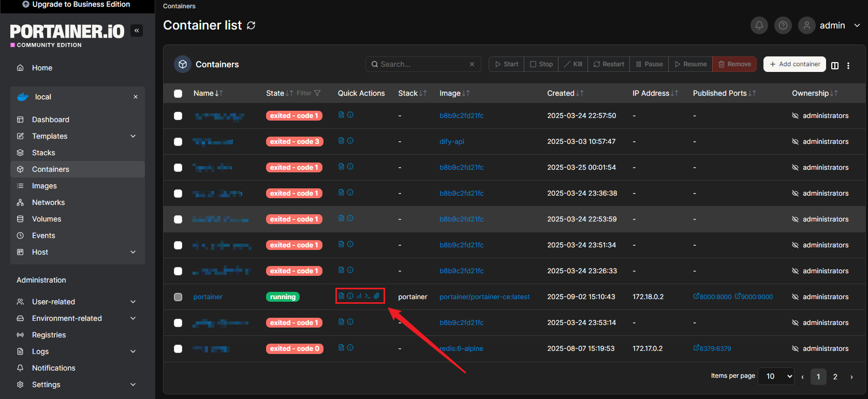The image size is (868, 399).
Task: Open published port 9000:9000 link
Action: pyautogui.click(x=754, y=297)
